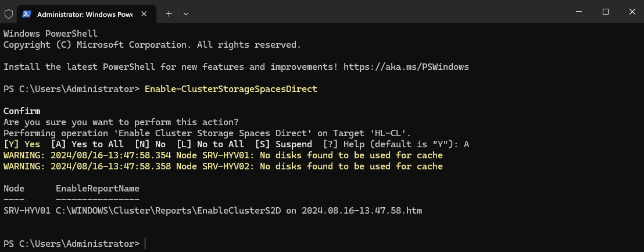
Task: Click the PowerShell icon on the tab
Action: pos(27,13)
